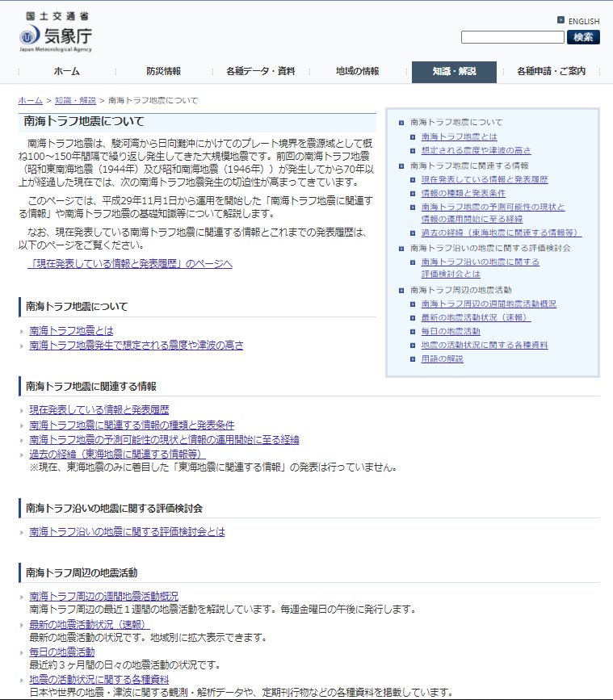Click bullet icon beside sidebar heading 南海トラフ地震に関連する情報
The width and height of the screenshot is (613, 700).
tap(401, 166)
